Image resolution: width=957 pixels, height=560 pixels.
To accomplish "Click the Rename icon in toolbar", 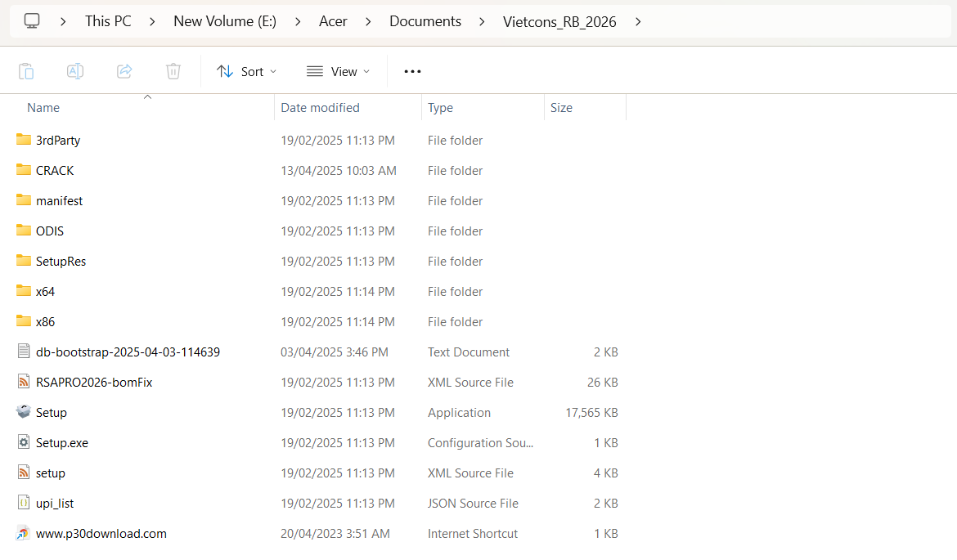I will point(75,71).
